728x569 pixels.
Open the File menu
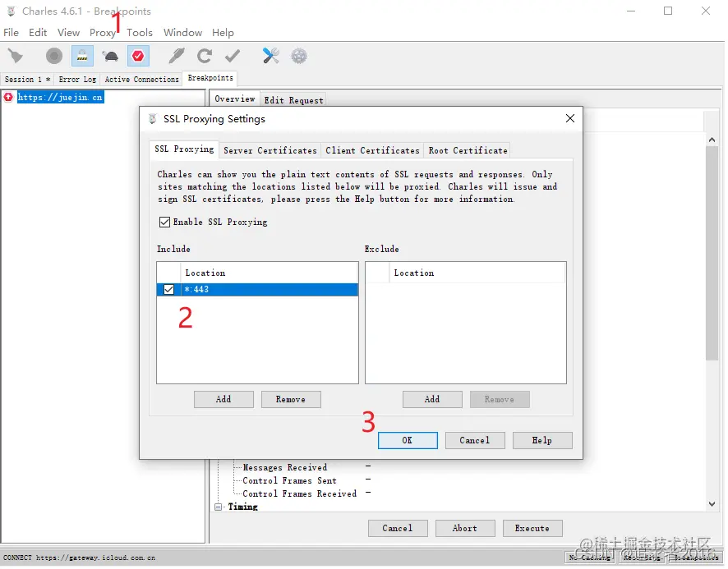coord(12,33)
